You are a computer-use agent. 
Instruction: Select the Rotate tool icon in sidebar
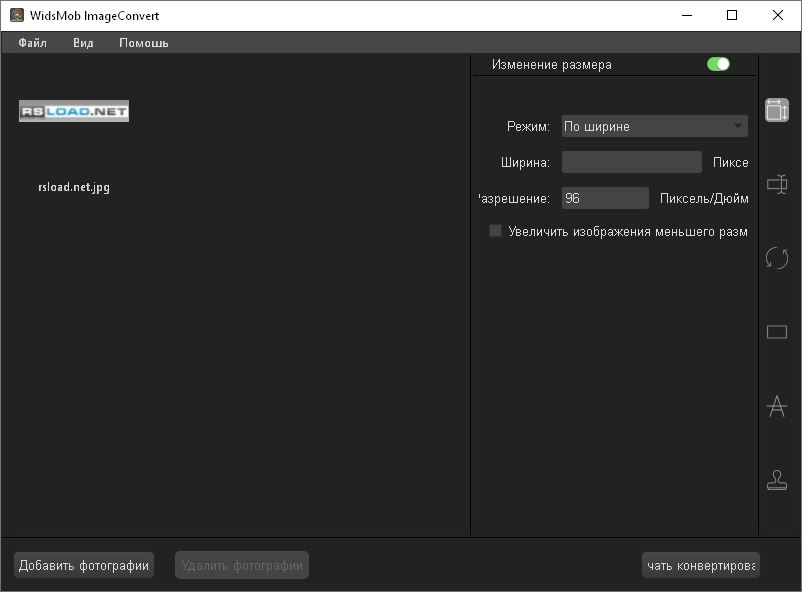coord(777,258)
